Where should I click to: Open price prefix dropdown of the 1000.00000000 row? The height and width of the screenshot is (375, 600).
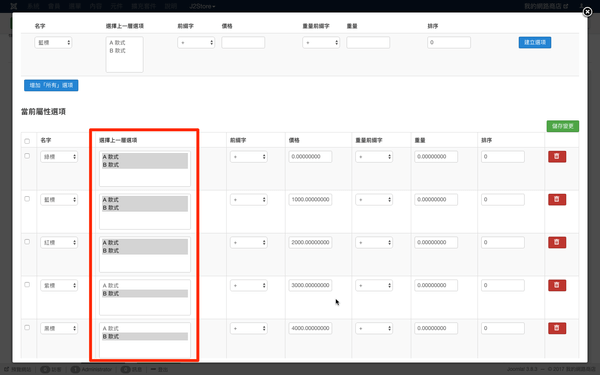(x=249, y=199)
